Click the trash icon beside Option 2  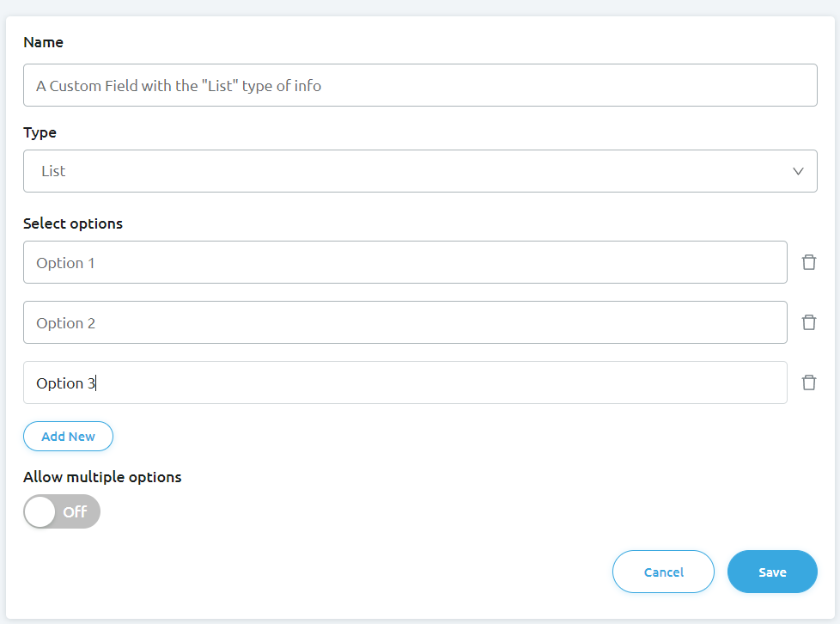[808, 322]
